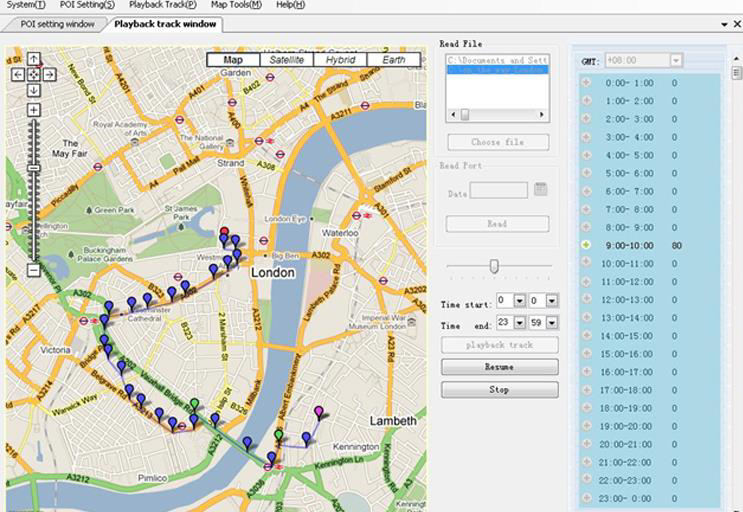Viewport: 743px width, 512px height.
Task: Pan the map up with arrow control
Action: [x=34, y=59]
